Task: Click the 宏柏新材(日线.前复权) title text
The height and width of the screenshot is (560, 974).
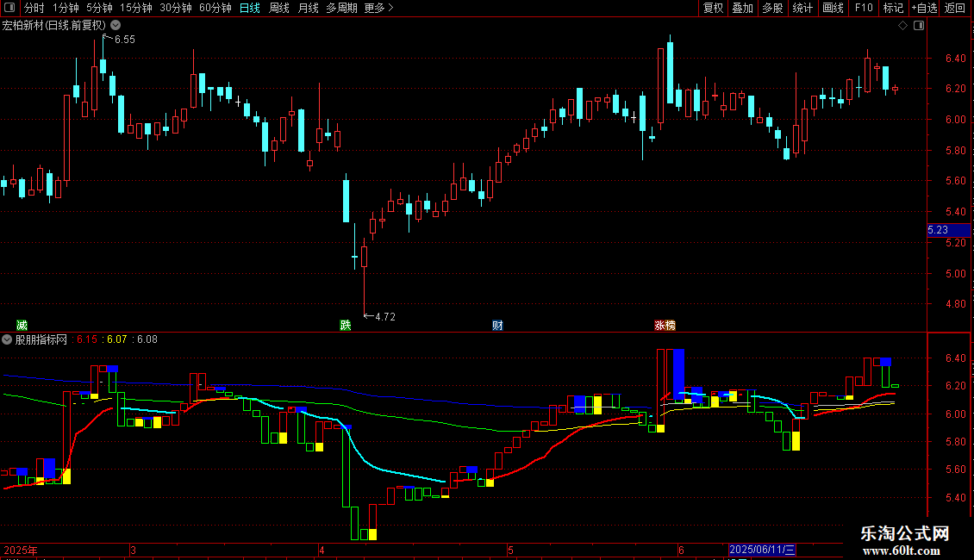Action: pyautogui.click(x=54, y=26)
